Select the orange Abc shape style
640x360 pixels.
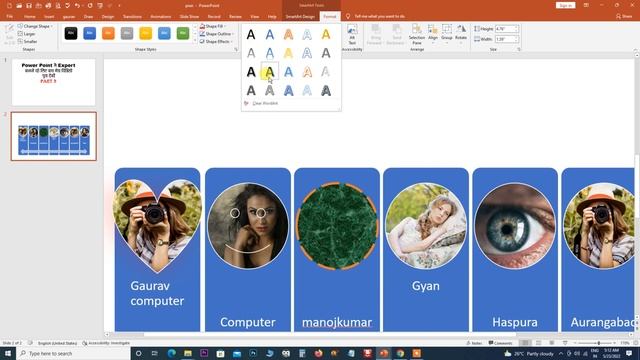click(x=108, y=33)
